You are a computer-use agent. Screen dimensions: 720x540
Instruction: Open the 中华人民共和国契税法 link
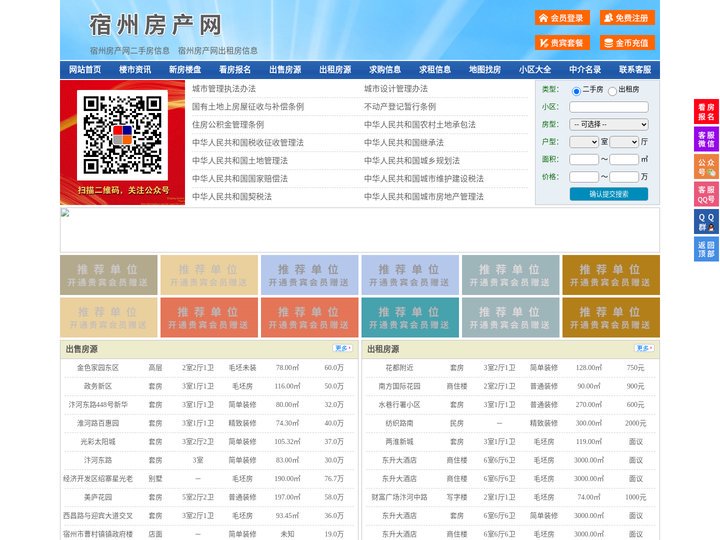(x=232, y=197)
